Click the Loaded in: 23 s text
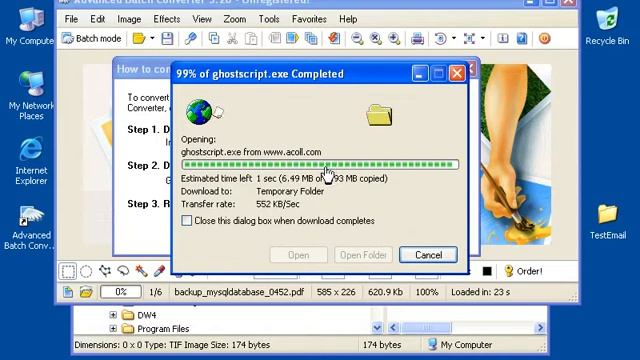 [480, 292]
